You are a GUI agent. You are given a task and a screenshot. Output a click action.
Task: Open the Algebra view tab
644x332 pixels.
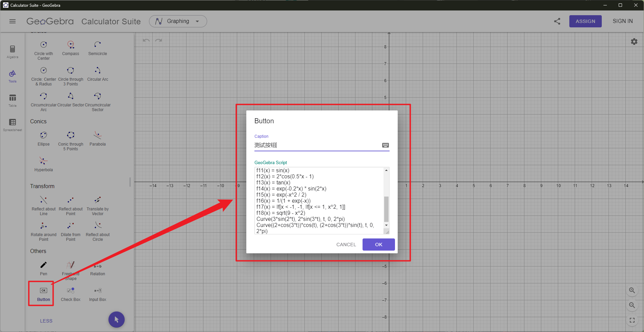pos(13,52)
